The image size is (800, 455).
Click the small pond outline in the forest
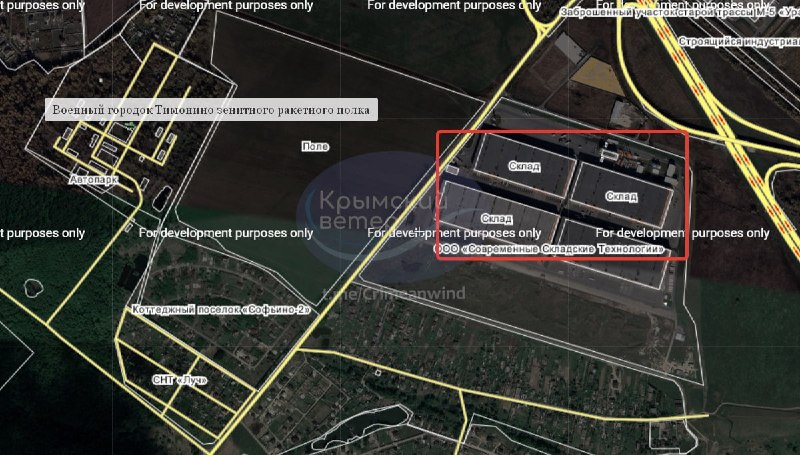click(33, 288)
